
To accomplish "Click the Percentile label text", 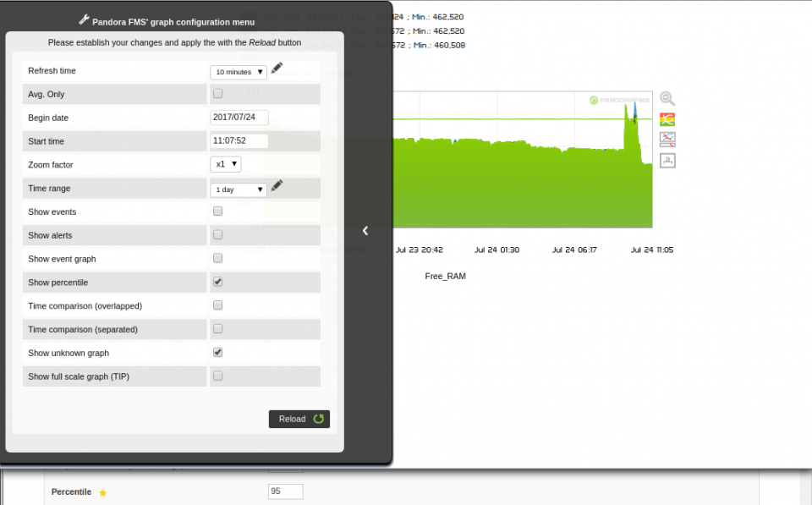I will (x=71, y=491).
